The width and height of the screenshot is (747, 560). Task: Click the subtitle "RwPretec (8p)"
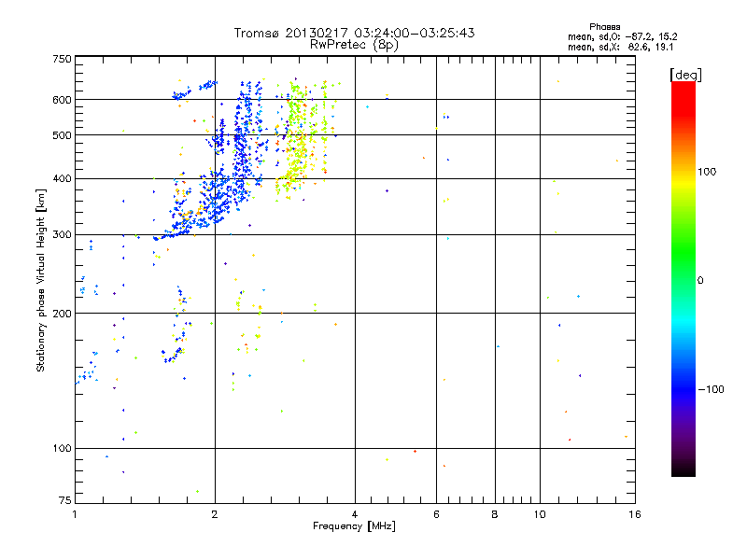click(354, 45)
